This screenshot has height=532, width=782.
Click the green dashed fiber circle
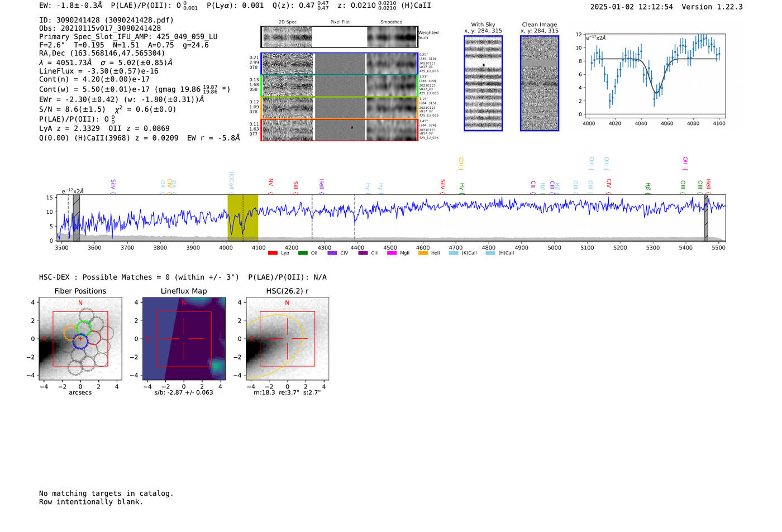(84, 328)
